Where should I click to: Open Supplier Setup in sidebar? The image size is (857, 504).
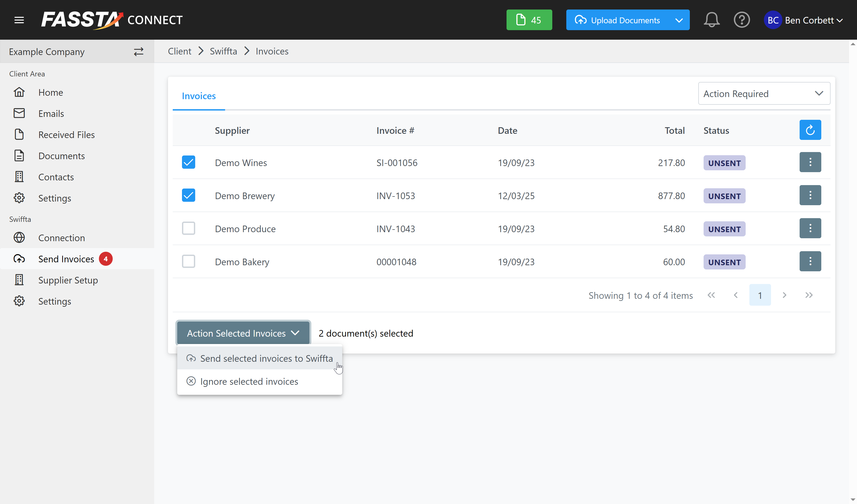click(68, 280)
